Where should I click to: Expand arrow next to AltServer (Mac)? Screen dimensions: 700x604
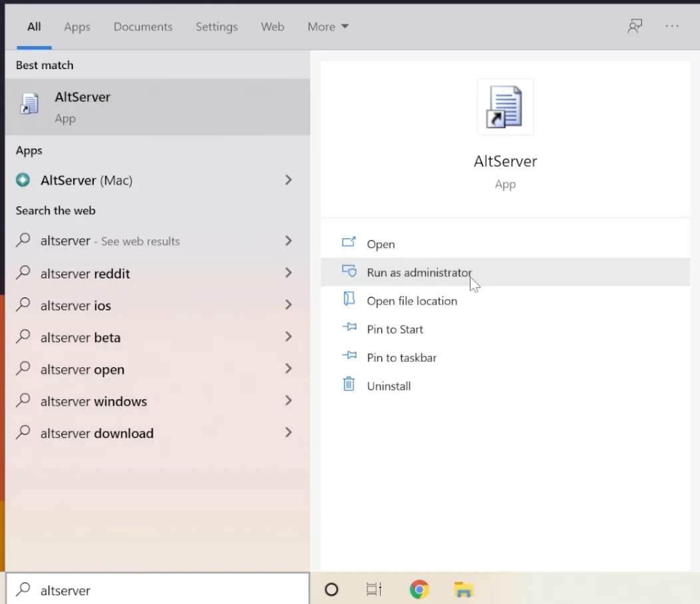click(x=288, y=180)
